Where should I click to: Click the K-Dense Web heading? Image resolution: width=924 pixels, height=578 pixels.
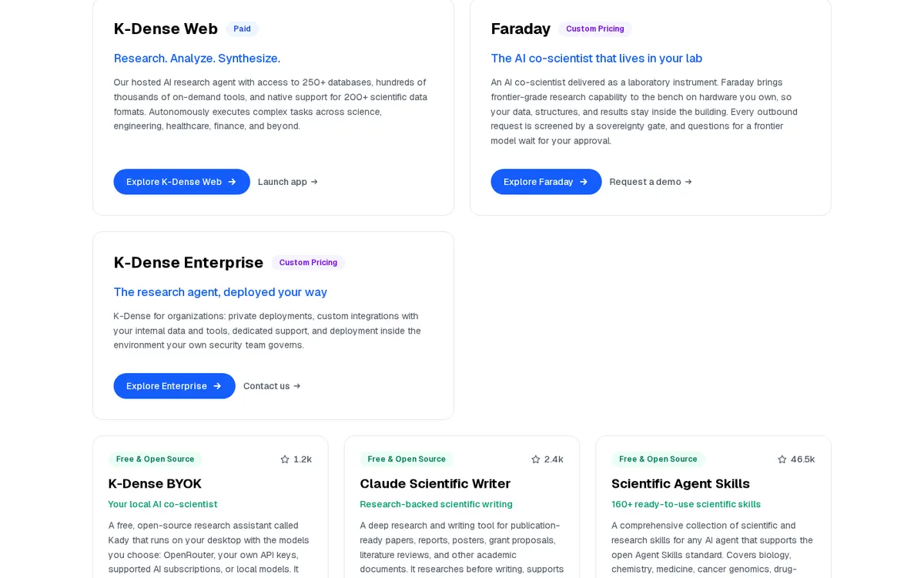click(166, 29)
